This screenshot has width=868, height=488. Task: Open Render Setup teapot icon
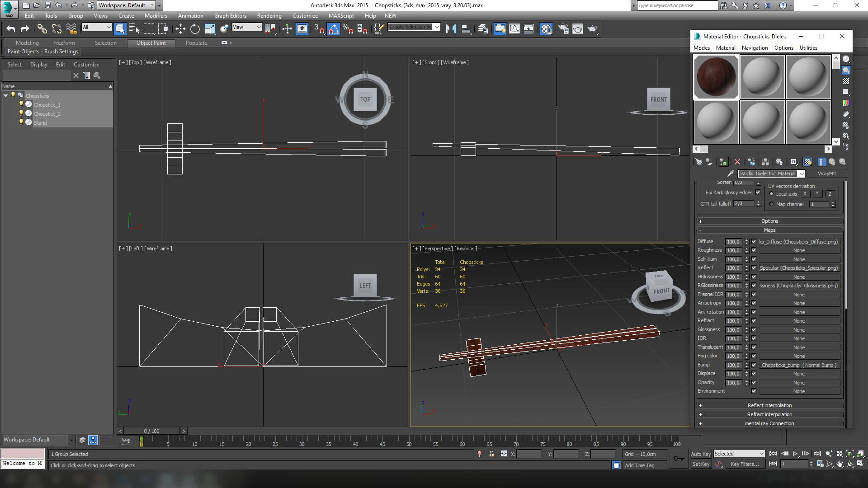pyautogui.click(x=563, y=29)
